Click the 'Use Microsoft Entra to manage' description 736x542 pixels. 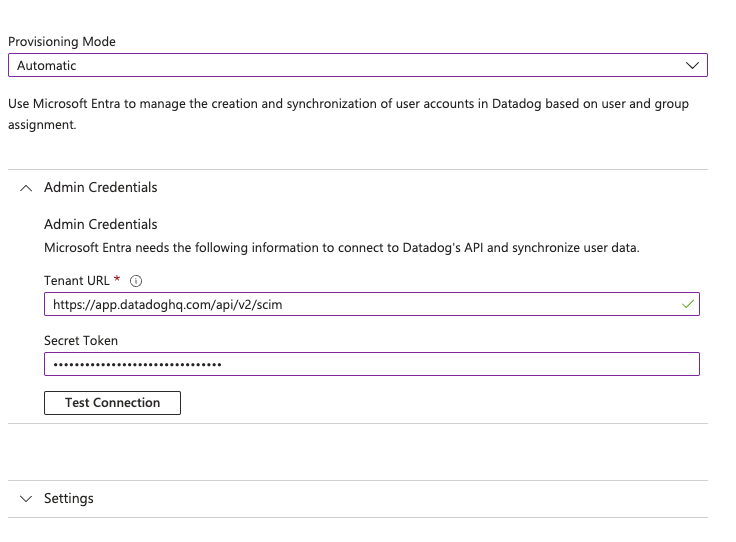tap(348, 114)
